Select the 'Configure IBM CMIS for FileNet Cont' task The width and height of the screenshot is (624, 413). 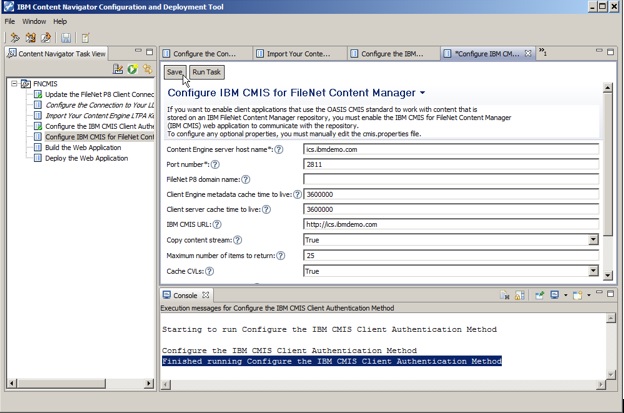point(99,137)
